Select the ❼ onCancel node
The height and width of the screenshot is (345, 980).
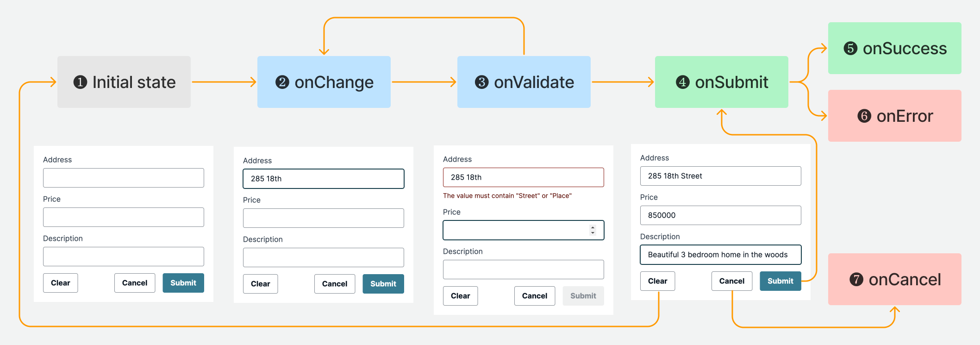(x=894, y=279)
